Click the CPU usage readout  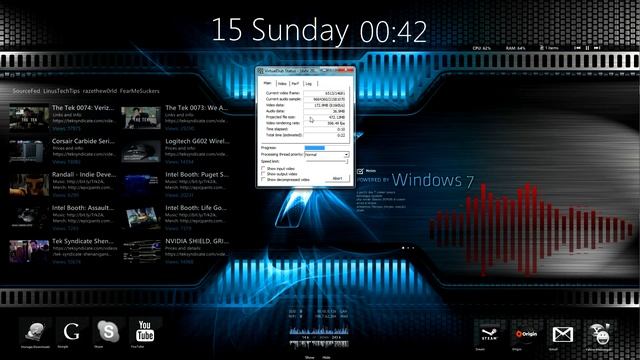click(482, 48)
